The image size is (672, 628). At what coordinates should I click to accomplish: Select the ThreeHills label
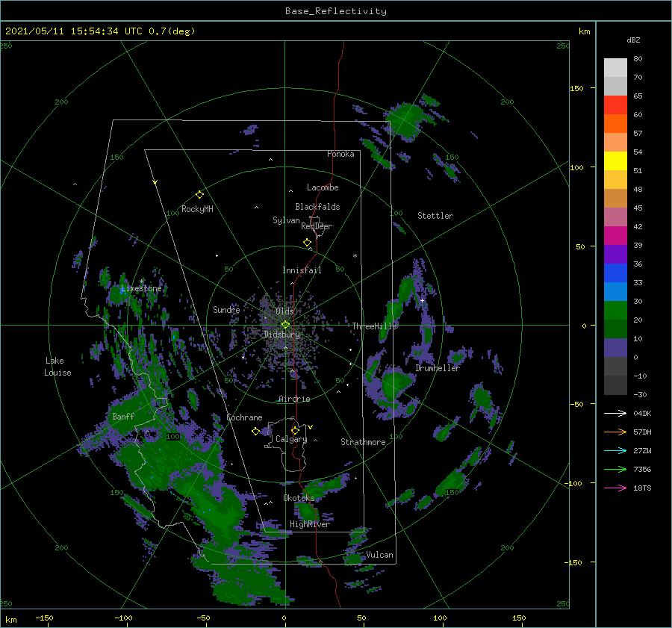click(x=374, y=326)
